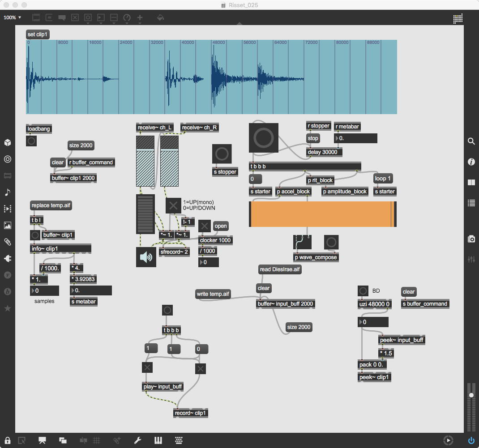The height and width of the screenshot is (448, 479).
Task: Click the number box under / 1000
Action: [x=209, y=262]
